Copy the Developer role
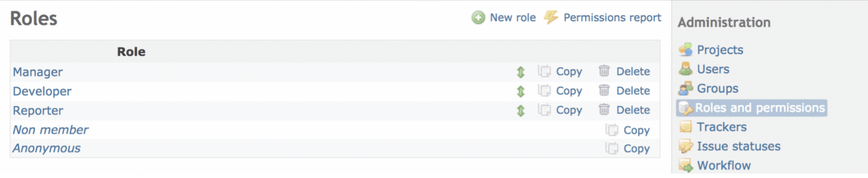Image resolution: width=868 pixels, height=178 pixels. tap(569, 91)
